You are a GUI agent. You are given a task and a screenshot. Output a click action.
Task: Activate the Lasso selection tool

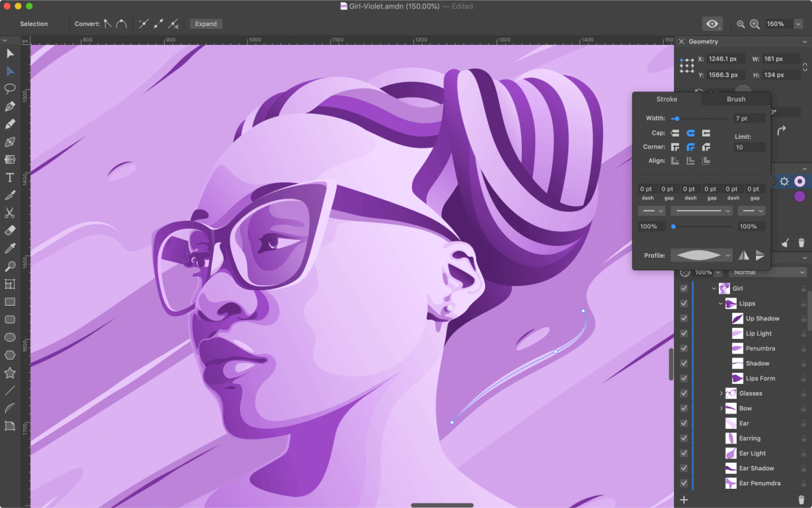(x=10, y=89)
